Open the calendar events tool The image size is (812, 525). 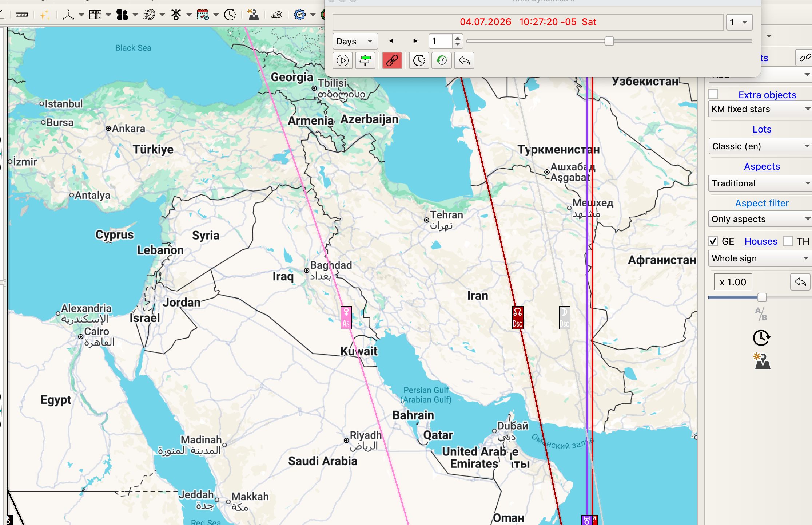pos(203,15)
